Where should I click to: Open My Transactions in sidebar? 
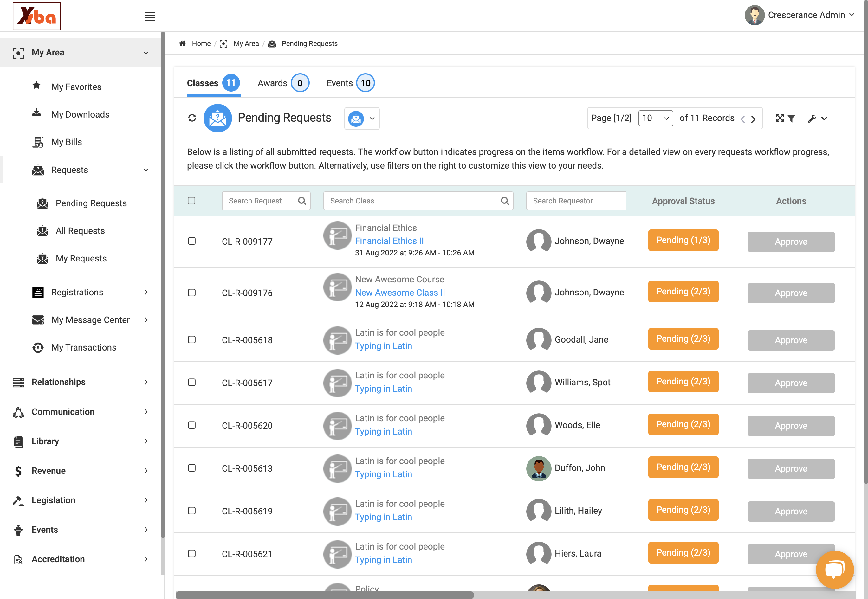click(84, 347)
